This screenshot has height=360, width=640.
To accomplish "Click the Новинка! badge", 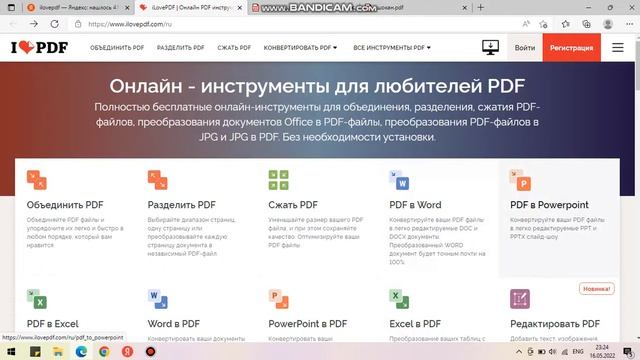I will click(x=596, y=289).
